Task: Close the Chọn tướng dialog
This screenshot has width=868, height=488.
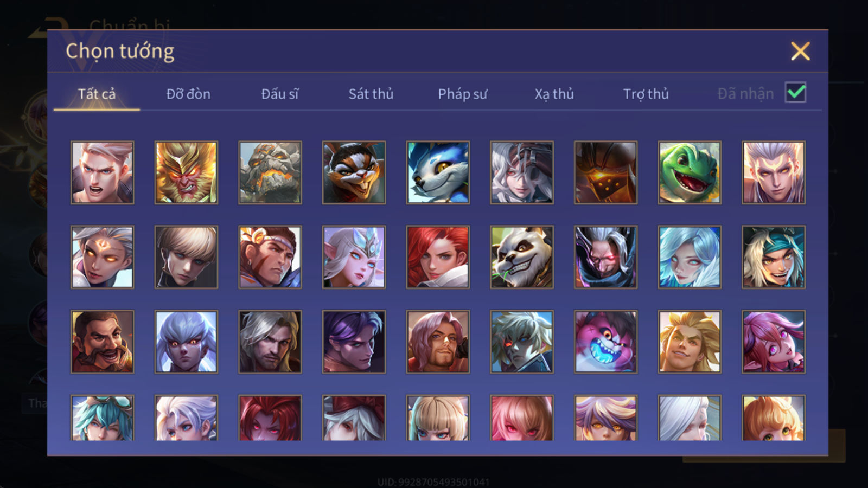Action: pos(800,52)
